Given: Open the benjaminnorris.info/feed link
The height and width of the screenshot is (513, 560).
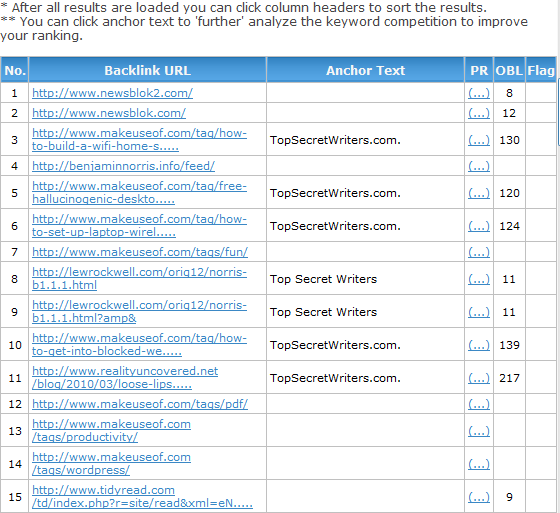Looking at the screenshot, I should coord(124,166).
